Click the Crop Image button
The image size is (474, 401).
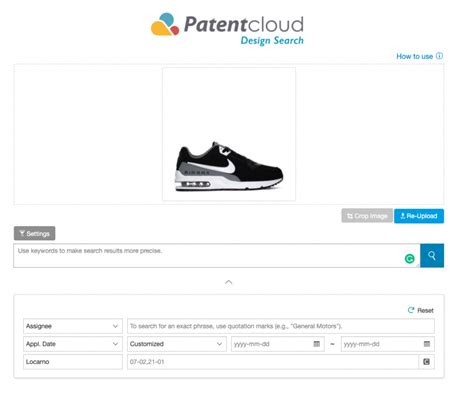coord(367,216)
